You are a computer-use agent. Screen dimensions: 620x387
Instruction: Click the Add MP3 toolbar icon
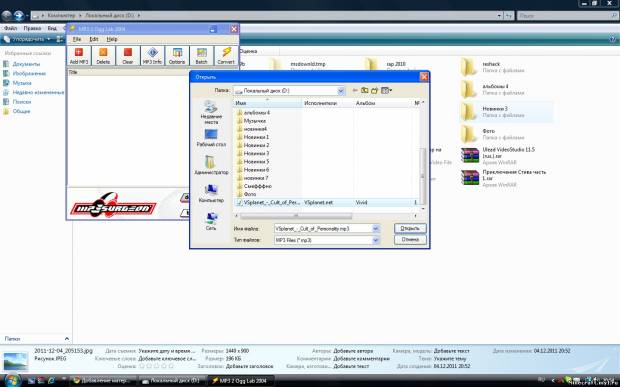(79, 56)
